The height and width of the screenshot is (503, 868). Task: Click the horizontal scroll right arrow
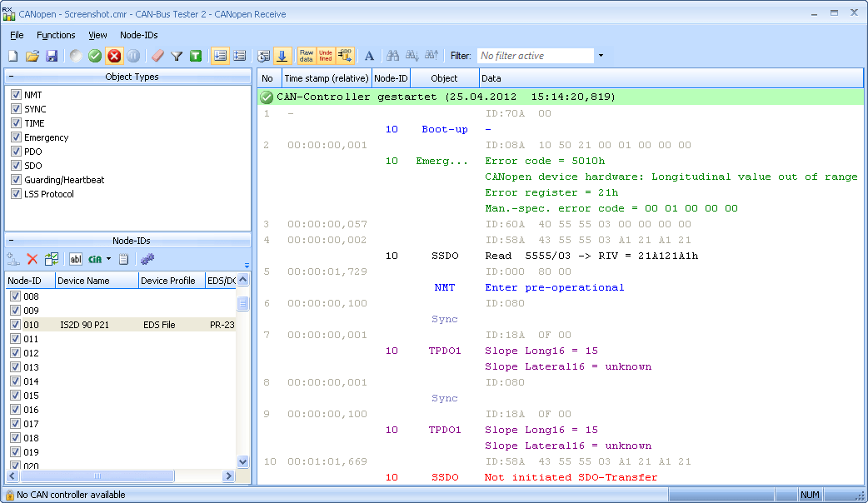click(228, 476)
